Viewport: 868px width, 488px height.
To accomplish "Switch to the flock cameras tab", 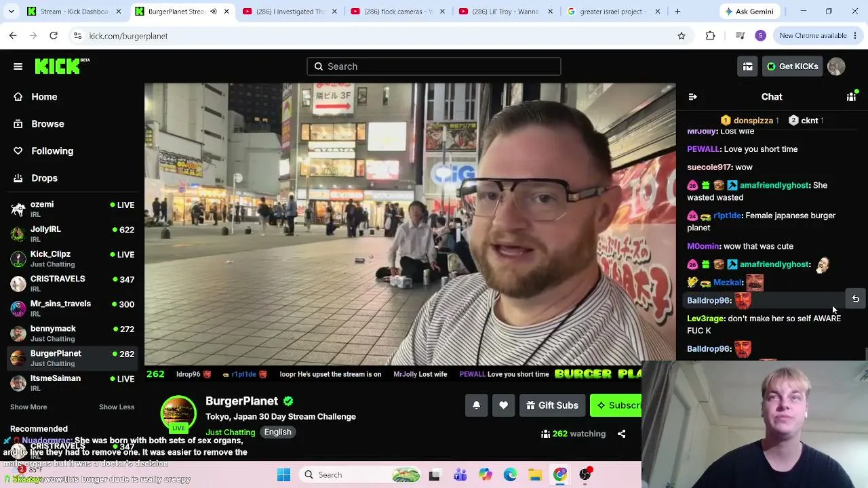I will click(x=398, y=12).
